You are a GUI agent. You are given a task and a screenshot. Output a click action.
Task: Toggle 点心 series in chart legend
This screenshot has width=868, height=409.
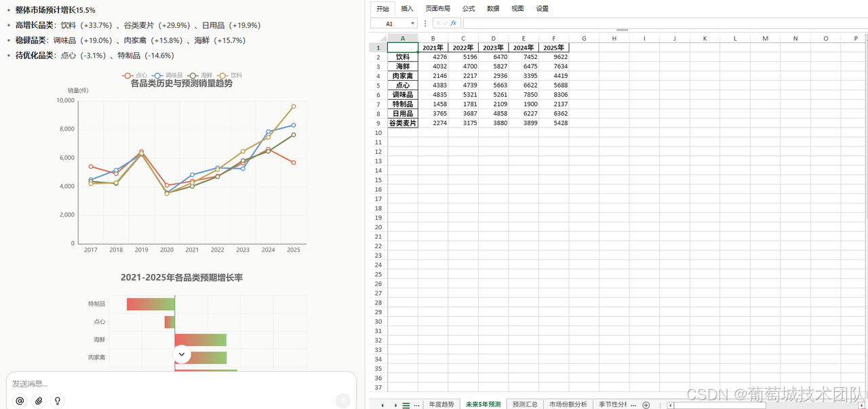point(135,75)
